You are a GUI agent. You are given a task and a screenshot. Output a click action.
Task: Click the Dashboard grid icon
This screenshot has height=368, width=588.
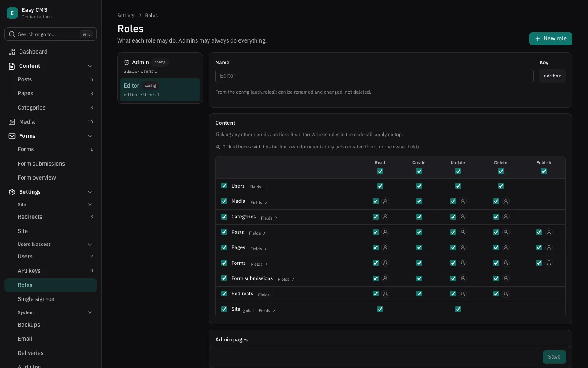point(12,52)
